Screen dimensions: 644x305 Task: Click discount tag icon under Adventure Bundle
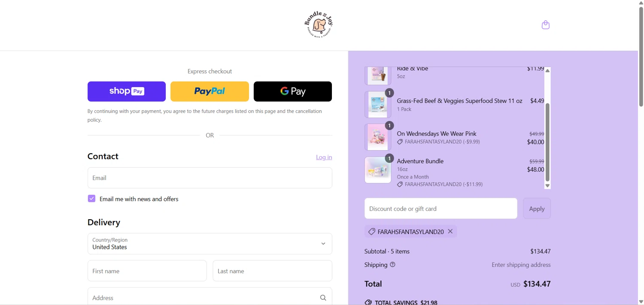[x=400, y=184]
